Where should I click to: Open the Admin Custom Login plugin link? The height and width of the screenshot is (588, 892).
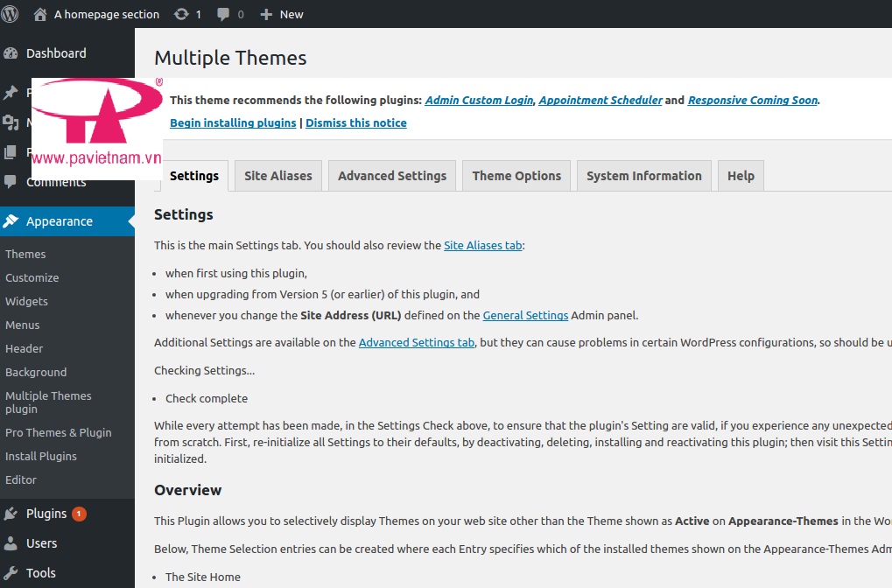pos(479,100)
